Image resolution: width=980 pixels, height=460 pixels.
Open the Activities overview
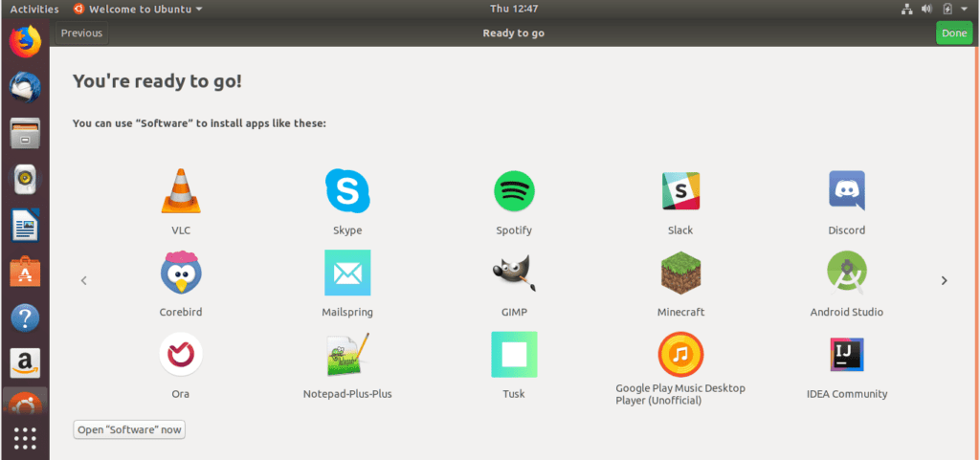34,9
